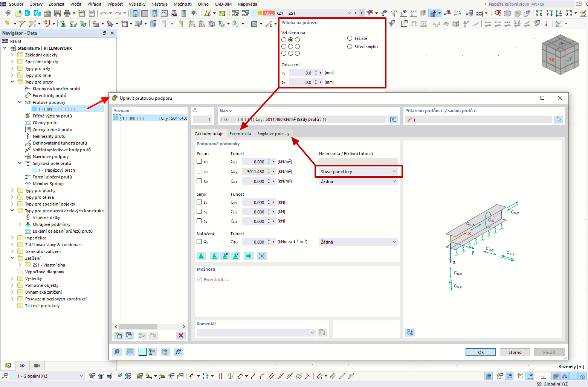Open the comment library icon
Screen dimensions: 588x387
click(x=322, y=332)
